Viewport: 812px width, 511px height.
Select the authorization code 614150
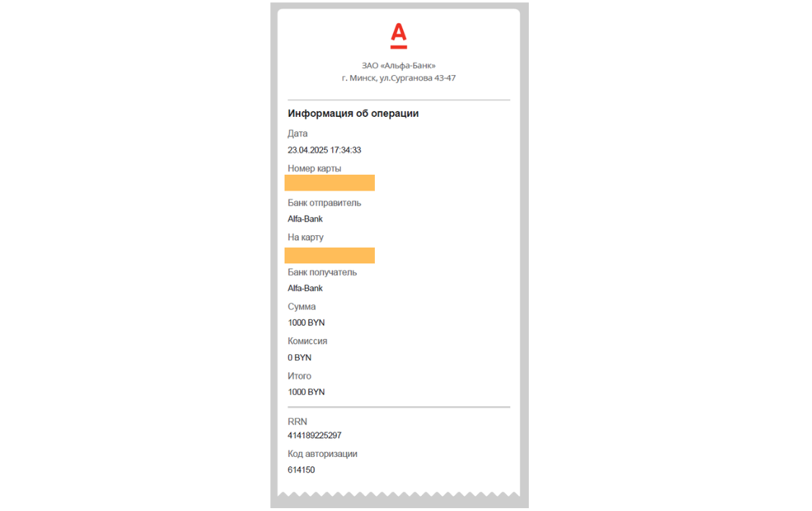click(x=301, y=470)
